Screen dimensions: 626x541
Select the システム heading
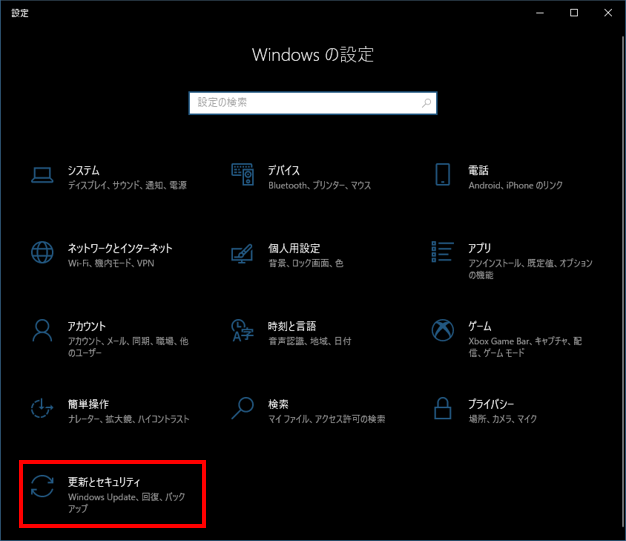[x=83, y=170]
